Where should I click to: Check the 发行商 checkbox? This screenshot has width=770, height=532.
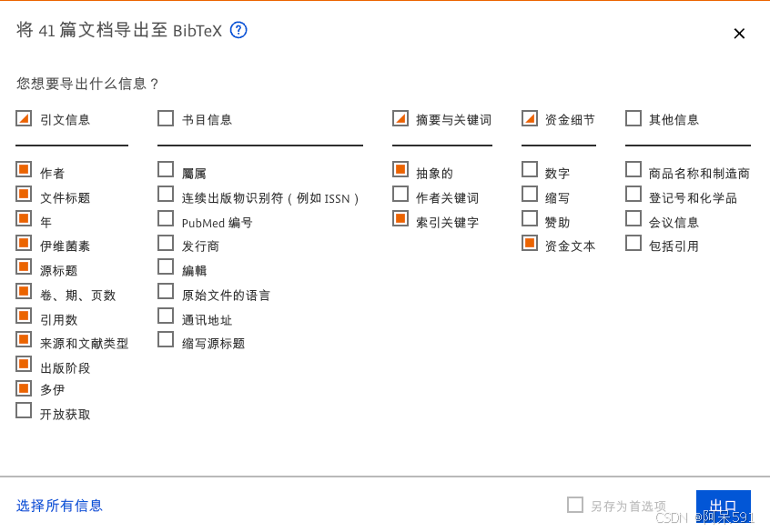pyautogui.click(x=166, y=243)
